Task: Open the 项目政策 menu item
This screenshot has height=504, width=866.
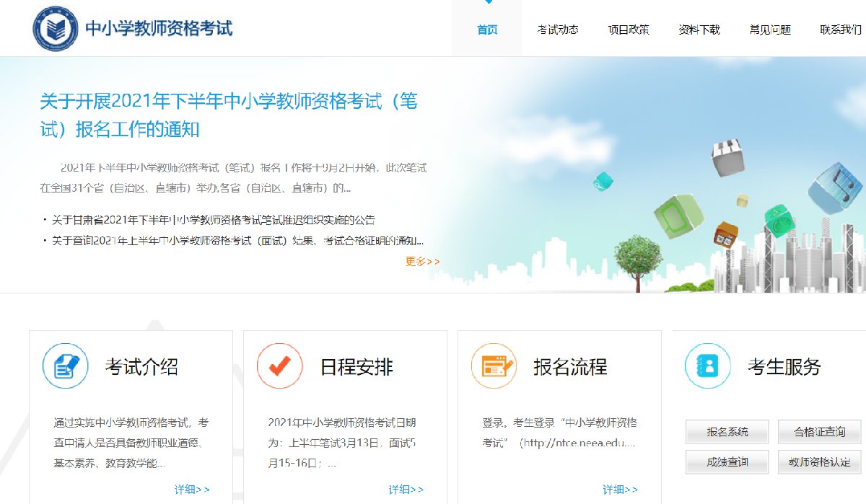Action: click(x=629, y=30)
